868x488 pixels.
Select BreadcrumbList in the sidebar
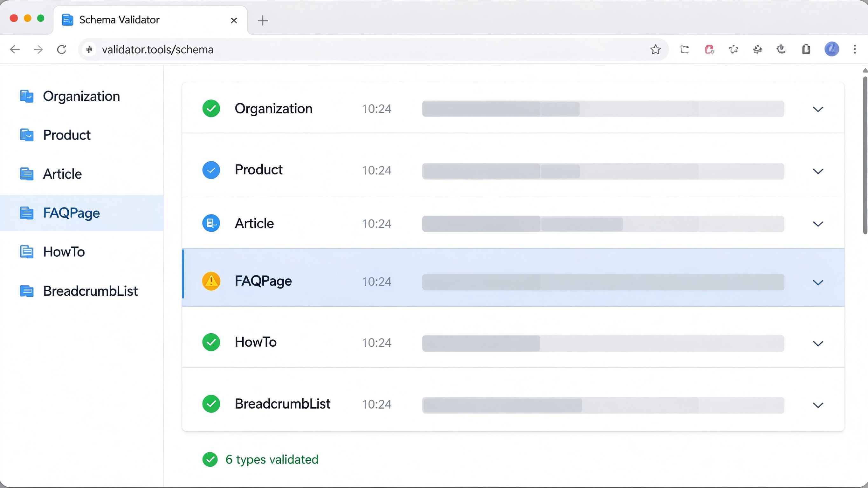pyautogui.click(x=82, y=291)
